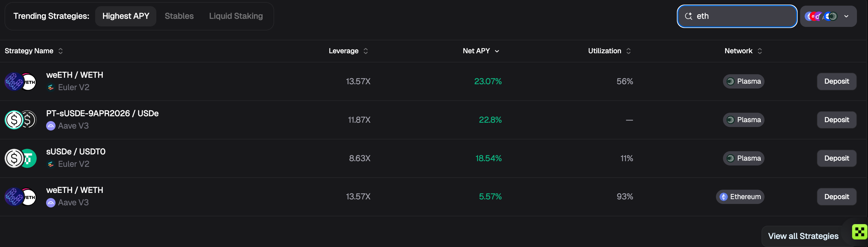Sort table by Utilization column

pyautogui.click(x=609, y=51)
